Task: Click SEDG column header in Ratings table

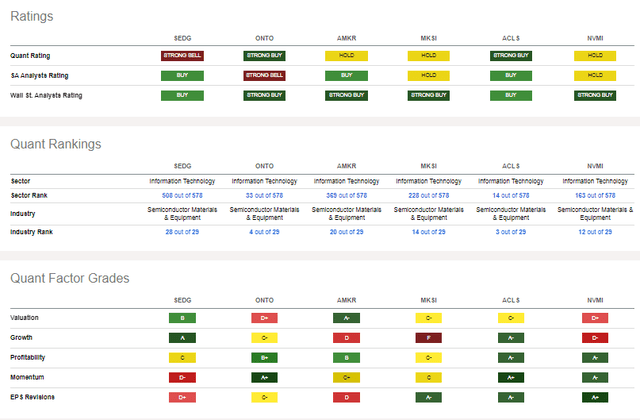Action: [182, 38]
